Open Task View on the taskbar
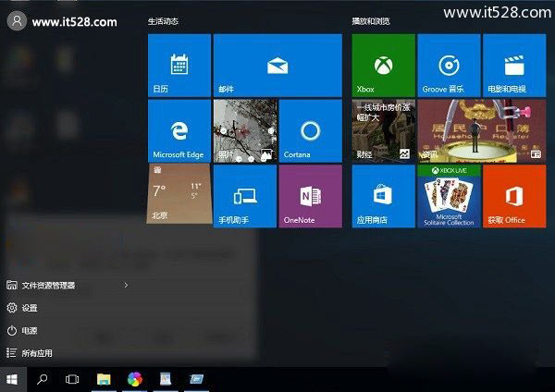The image size is (555, 392). 72,380
